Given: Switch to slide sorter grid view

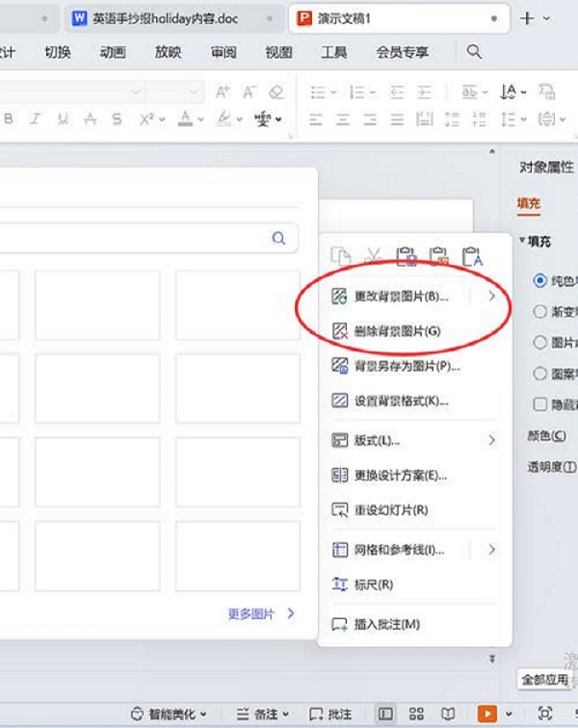Looking at the screenshot, I should (x=416, y=714).
